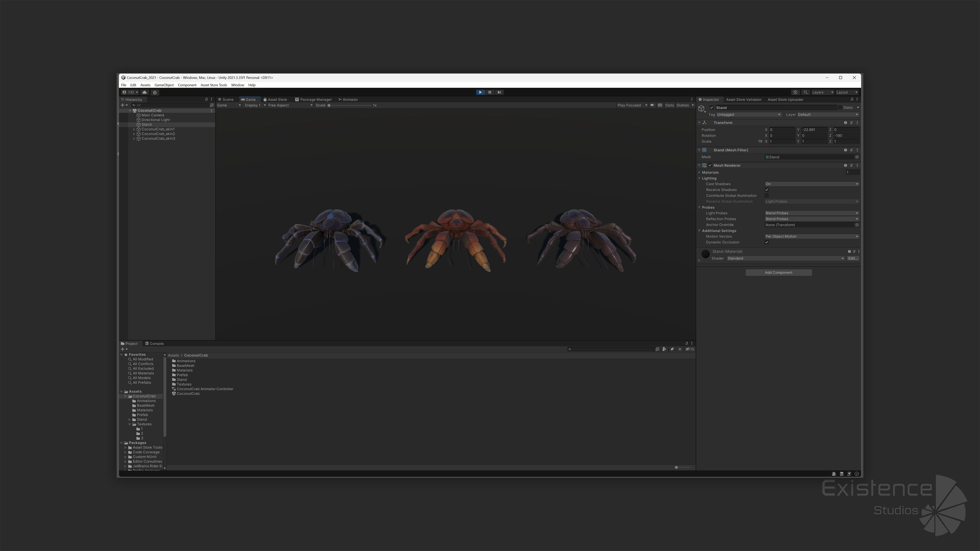The image size is (980, 551).
Task: Check Contribute Global Illumination checkbox
Action: click(767, 196)
